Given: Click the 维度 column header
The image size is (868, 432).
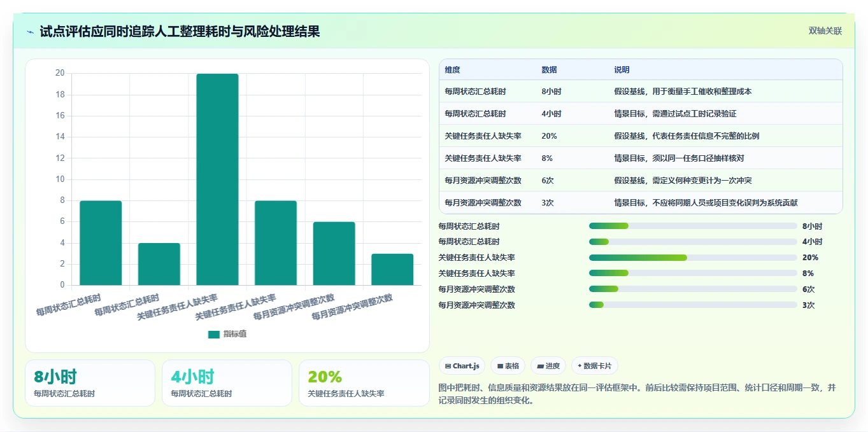Looking at the screenshot, I should point(452,69).
